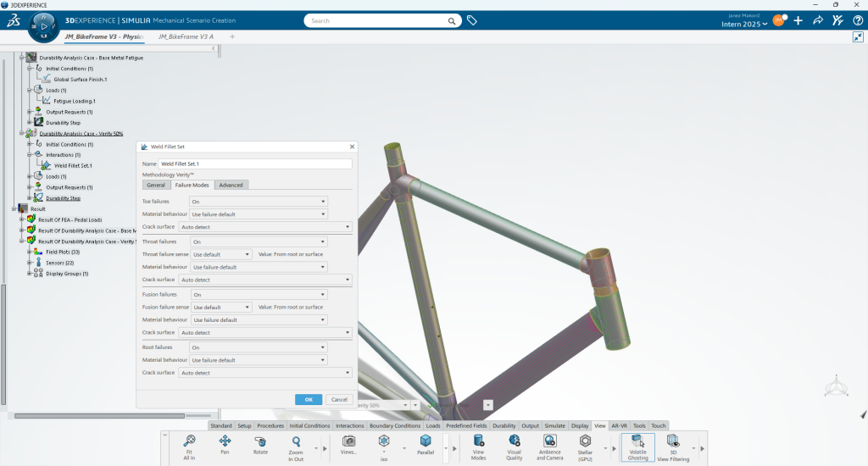This screenshot has height=466, width=868.
Task: Switch to the Advanced tab
Action: click(x=230, y=185)
